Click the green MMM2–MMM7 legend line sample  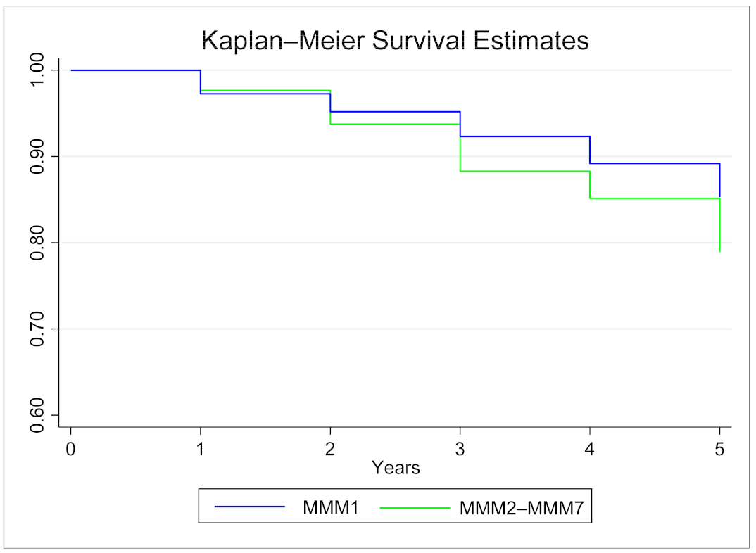point(415,506)
